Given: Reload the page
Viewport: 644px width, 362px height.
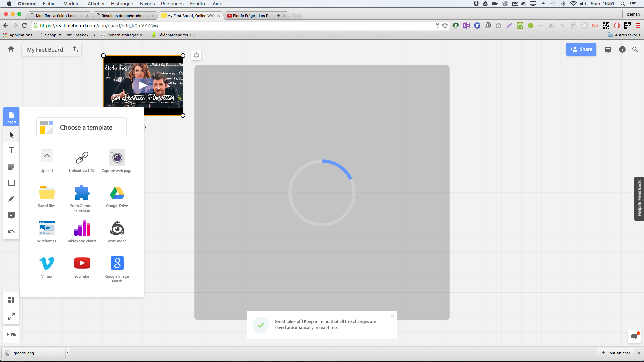Looking at the screenshot, I should tap(24, 26).
